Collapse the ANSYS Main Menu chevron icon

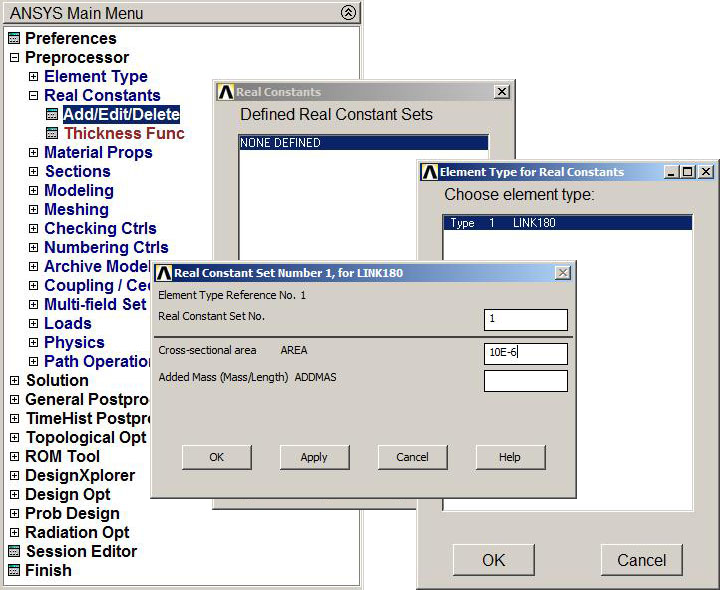pos(347,13)
